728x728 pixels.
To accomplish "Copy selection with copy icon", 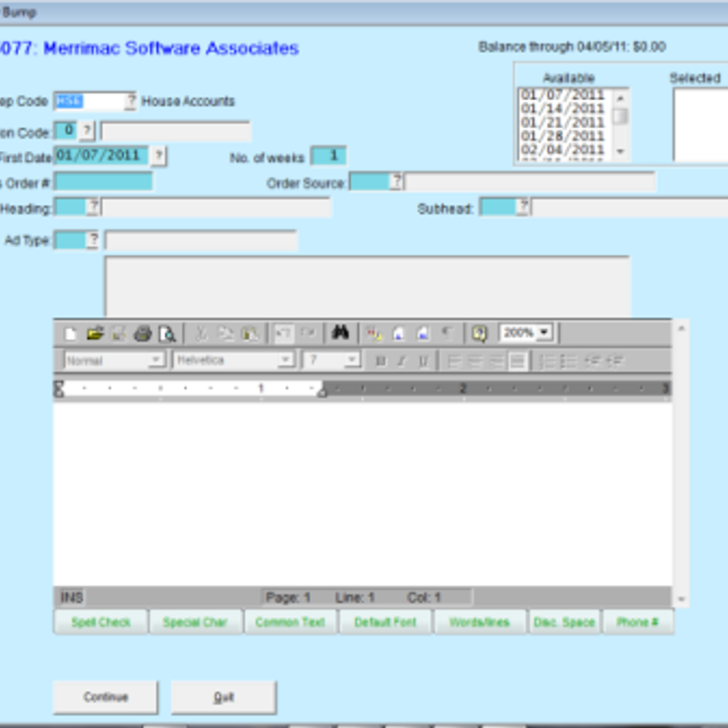I will click(226, 334).
